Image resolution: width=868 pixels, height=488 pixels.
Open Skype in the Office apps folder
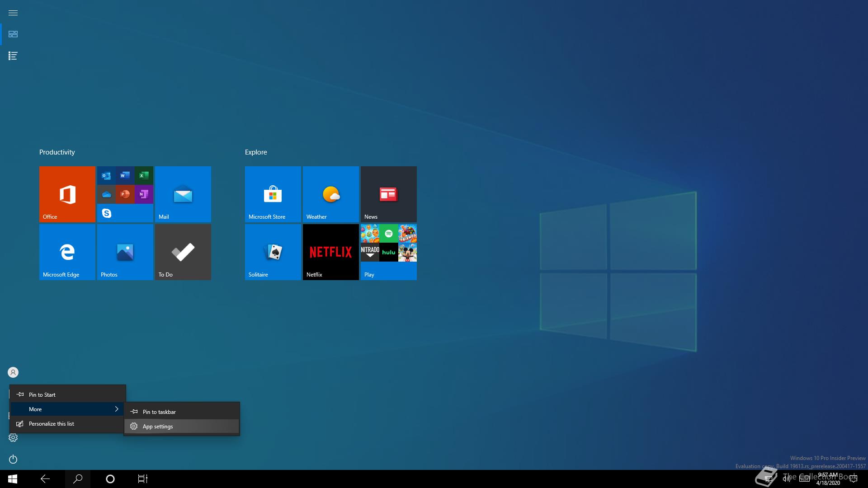[106, 213]
